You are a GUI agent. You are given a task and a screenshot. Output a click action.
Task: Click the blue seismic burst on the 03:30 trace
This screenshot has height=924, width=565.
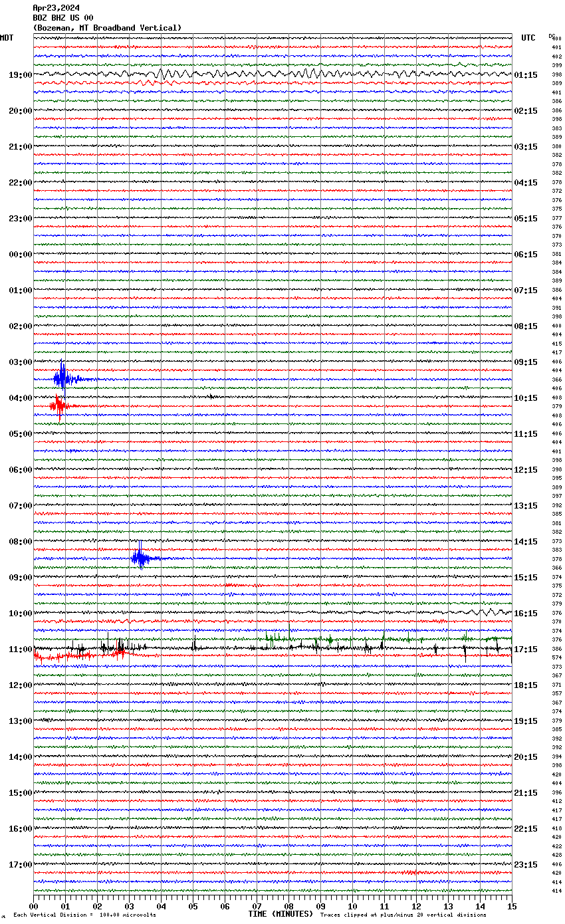point(62,379)
